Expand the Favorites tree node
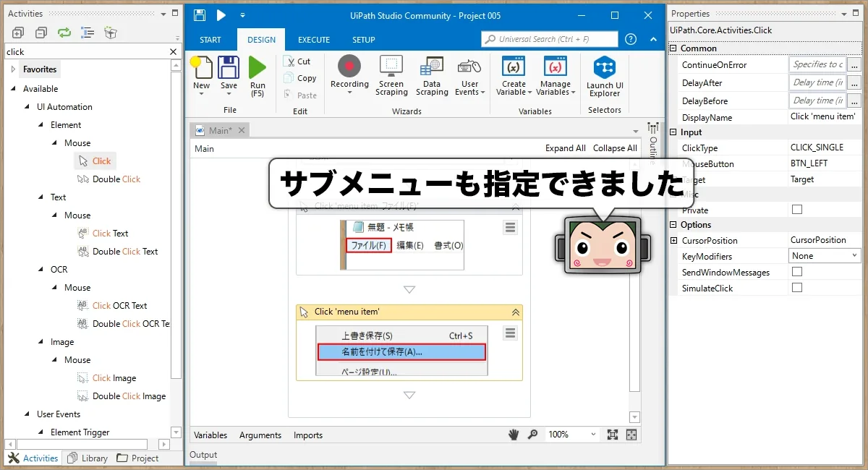The width and height of the screenshot is (868, 470). pyautogui.click(x=13, y=69)
